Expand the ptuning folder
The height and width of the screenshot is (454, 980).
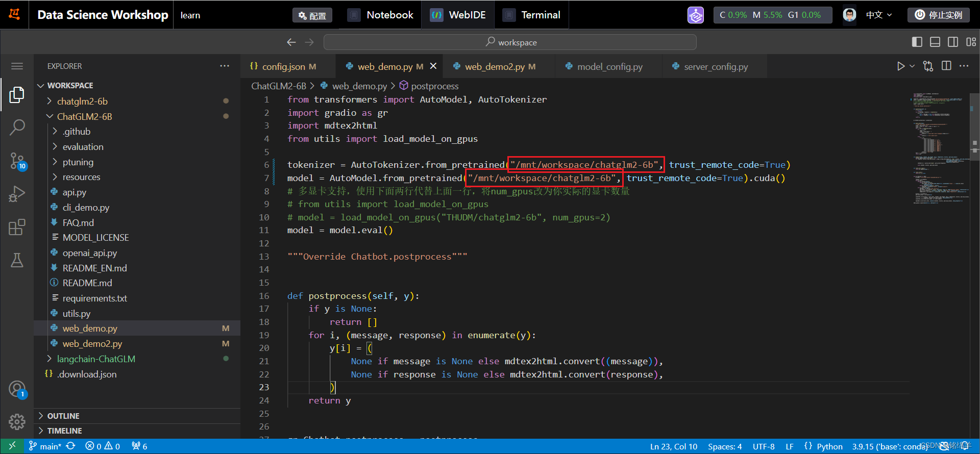click(137, 162)
